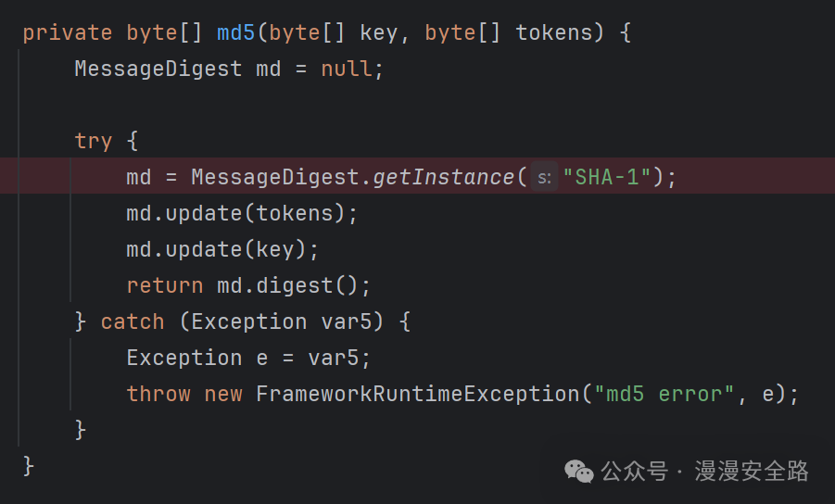The height and width of the screenshot is (504, 835).
Task: Place cursor on the return keyword
Action: [x=165, y=285]
